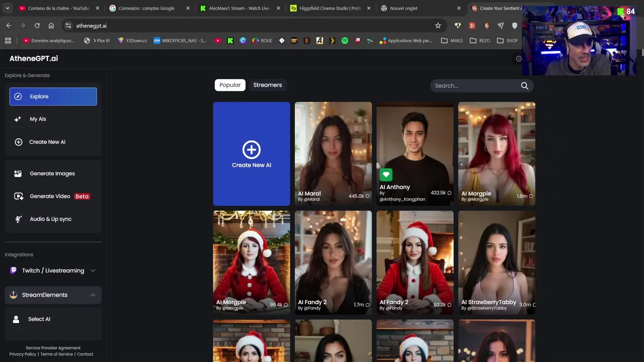The height and width of the screenshot is (362, 644).
Task: Open the MAILS bookmark folder
Action: tap(452, 41)
